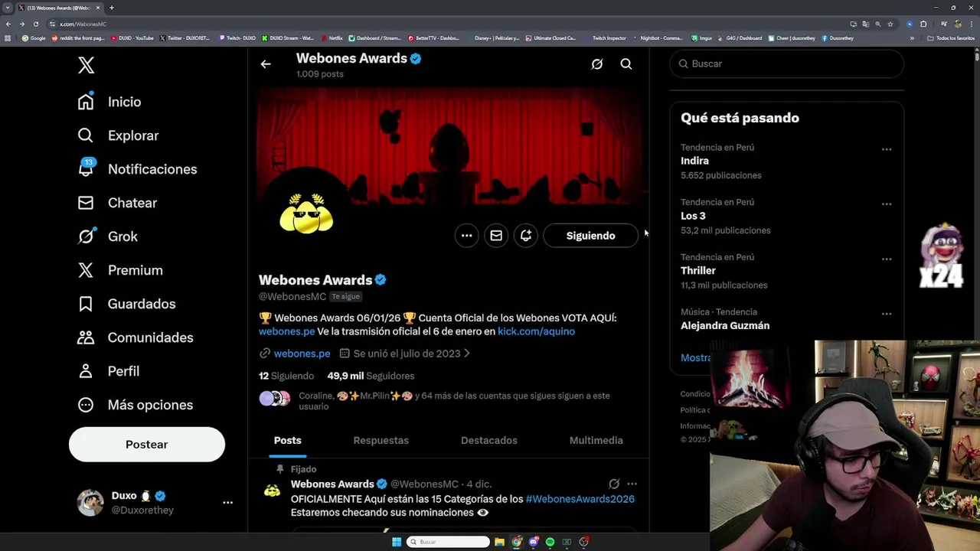Switch to the Multimedia tab

[596, 440]
